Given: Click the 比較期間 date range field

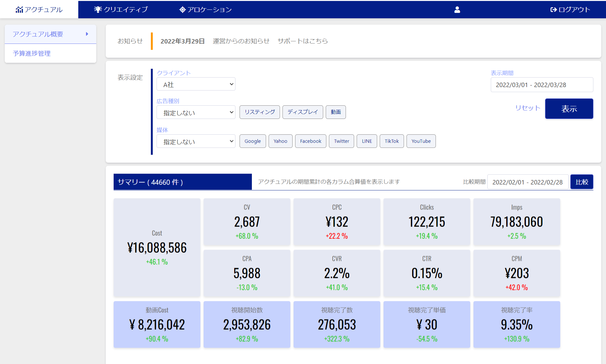Looking at the screenshot, I should point(527,182).
